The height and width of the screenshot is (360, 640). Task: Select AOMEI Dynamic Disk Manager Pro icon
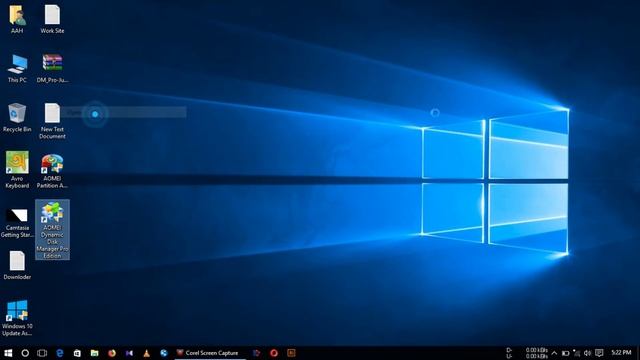click(x=52, y=230)
